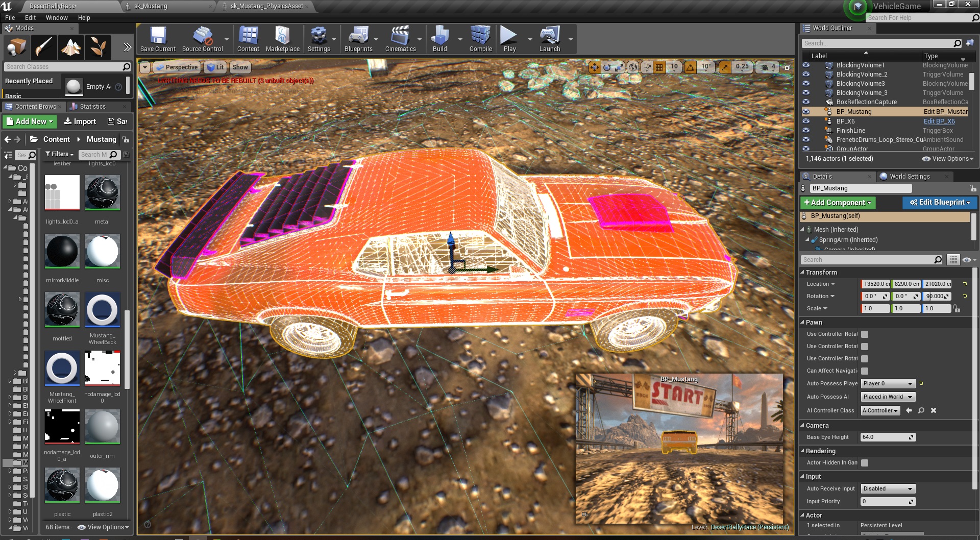Select the Foliage mode icon

97,47
